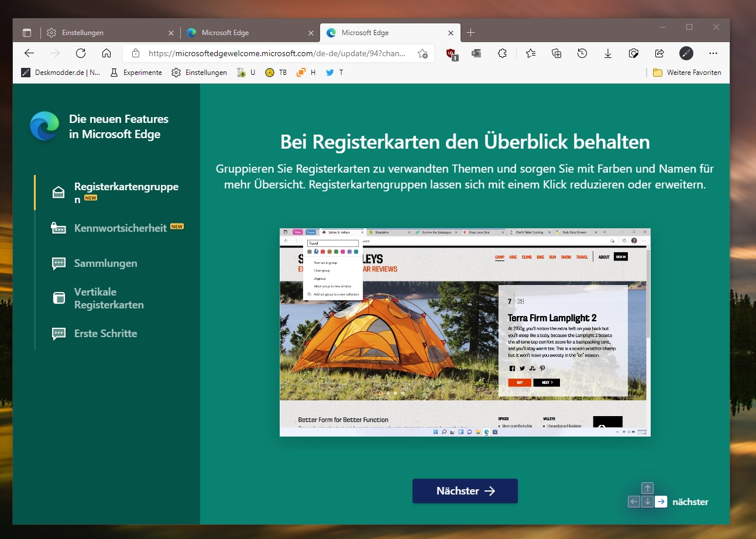Click the left arrow key icon
Image resolution: width=756 pixels, height=539 pixels.
tap(633, 502)
